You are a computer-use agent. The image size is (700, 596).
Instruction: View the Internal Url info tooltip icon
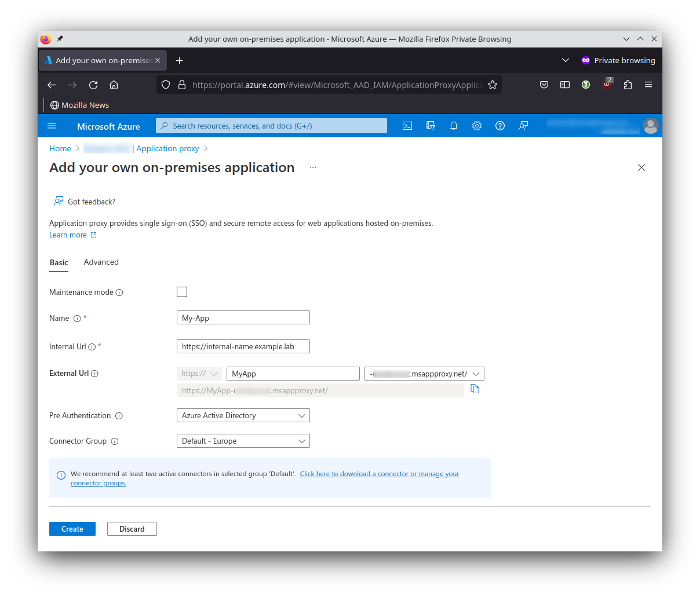93,346
